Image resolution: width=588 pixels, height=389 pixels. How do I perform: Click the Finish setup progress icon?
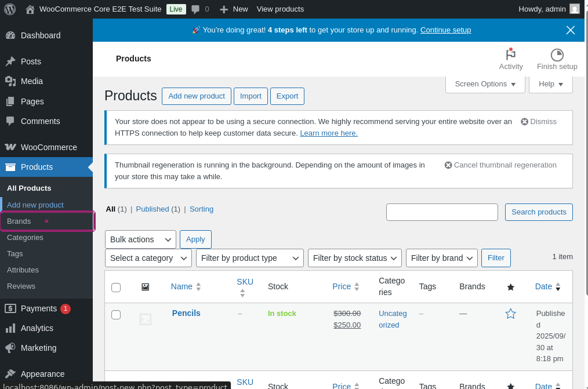(x=557, y=55)
